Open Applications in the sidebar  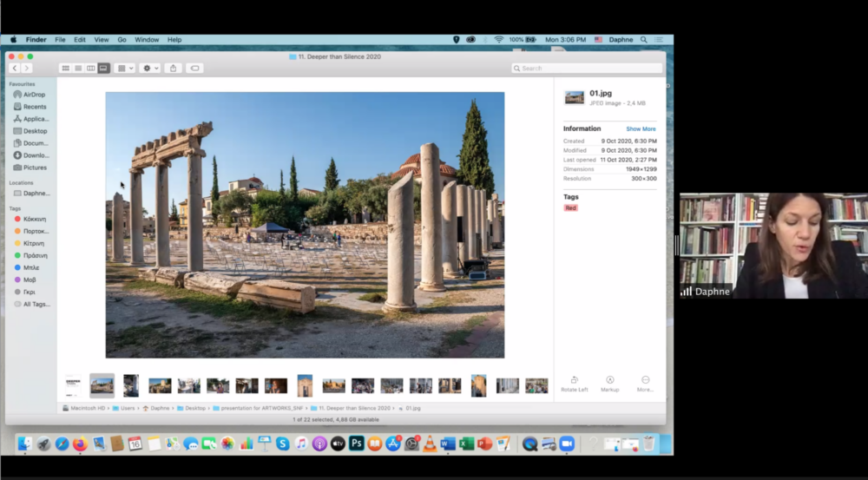pos(30,119)
